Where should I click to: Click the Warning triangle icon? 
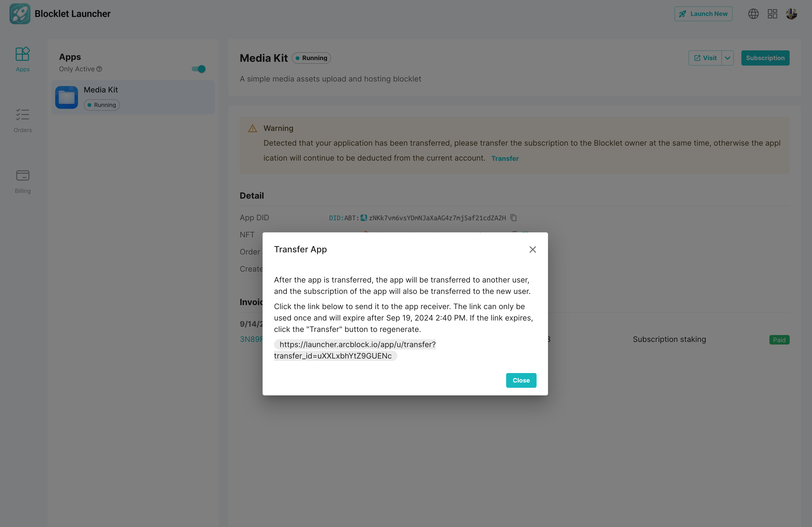pos(252,129)
